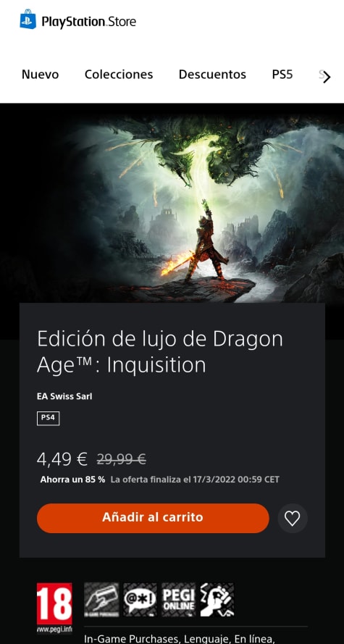Click the violence PEGI descriptor icon
The image size is (344, 644).
tap(217, 600)
